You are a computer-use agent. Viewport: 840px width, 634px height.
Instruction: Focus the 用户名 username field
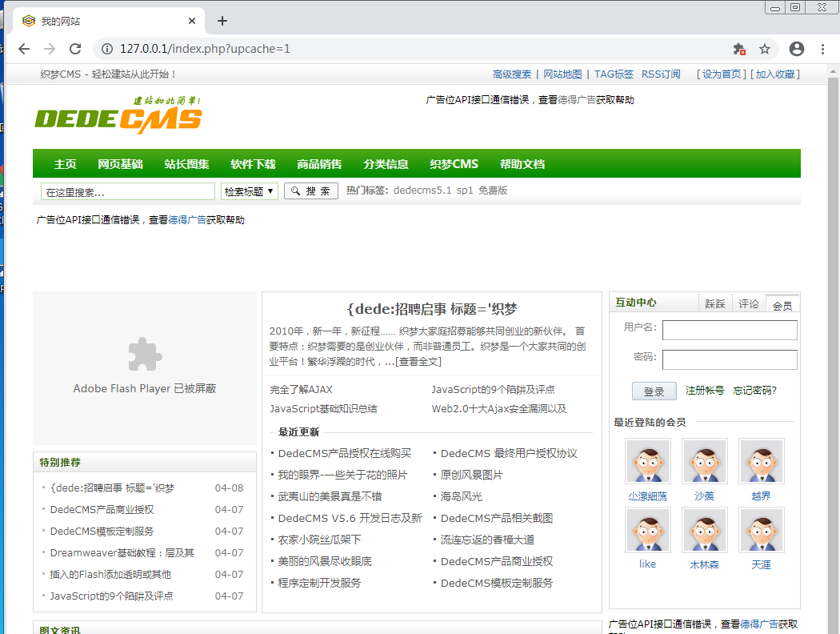point(729,330)
